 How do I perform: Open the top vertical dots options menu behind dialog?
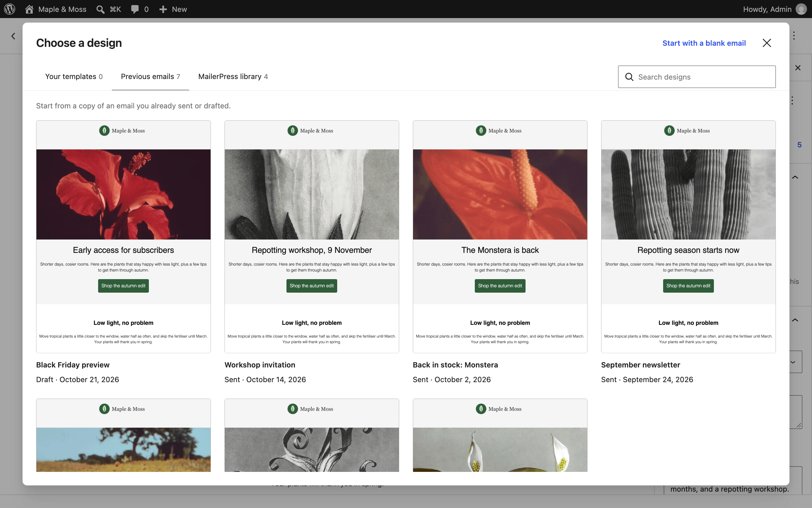click(x=794, y=36)
